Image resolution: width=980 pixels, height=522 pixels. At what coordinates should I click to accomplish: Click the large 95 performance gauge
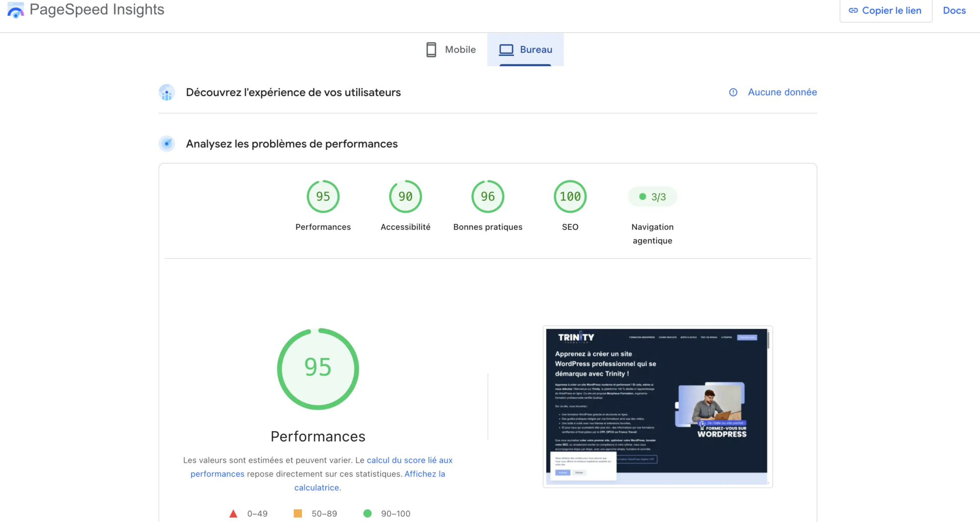pyautogui.click(x=318, y=369)
